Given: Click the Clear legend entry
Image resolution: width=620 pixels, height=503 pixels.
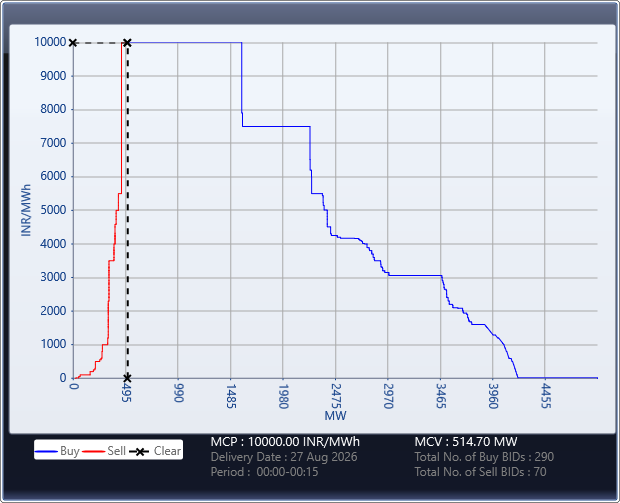Looking at the screenshot, I should click(155, 451).
